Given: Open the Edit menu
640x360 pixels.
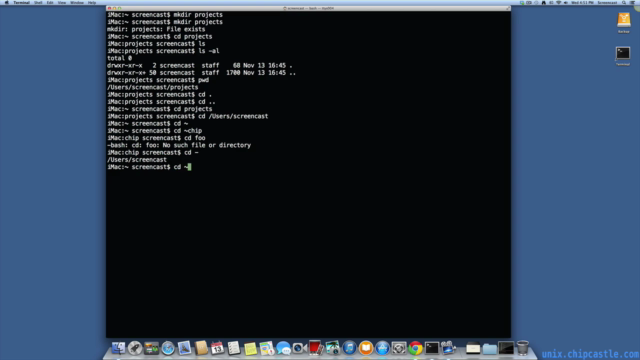Looking at the screenshot, I should (50, 3).
